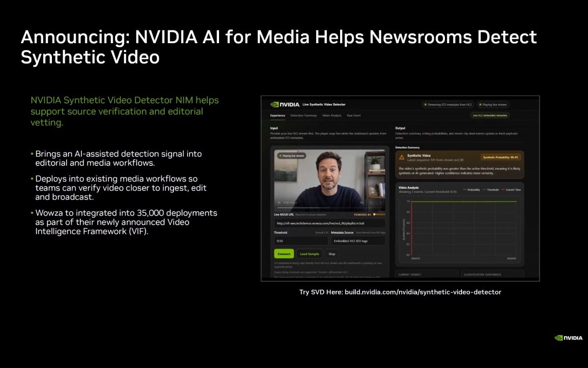Click the warning triangle in the Synthetic Video alert
Image resolution: width=588 pixels, height=368 pixels.
pos(402,157)
